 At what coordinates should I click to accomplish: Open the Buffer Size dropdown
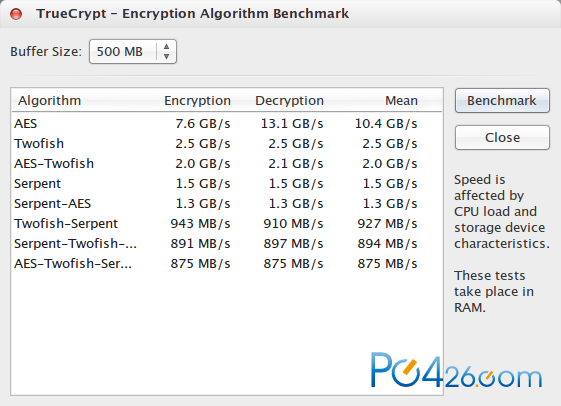[133, 52]
